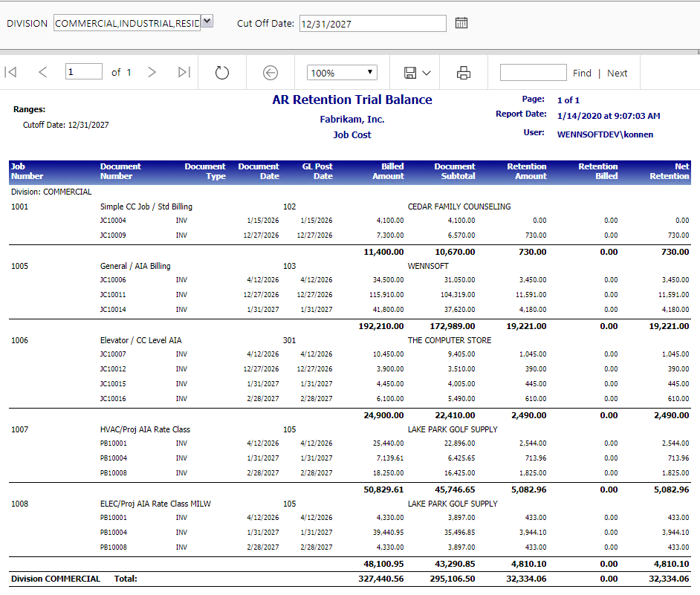The height and width of the screenshot is (595, 700).
Task: Click the find text search box
Action: 533,72
